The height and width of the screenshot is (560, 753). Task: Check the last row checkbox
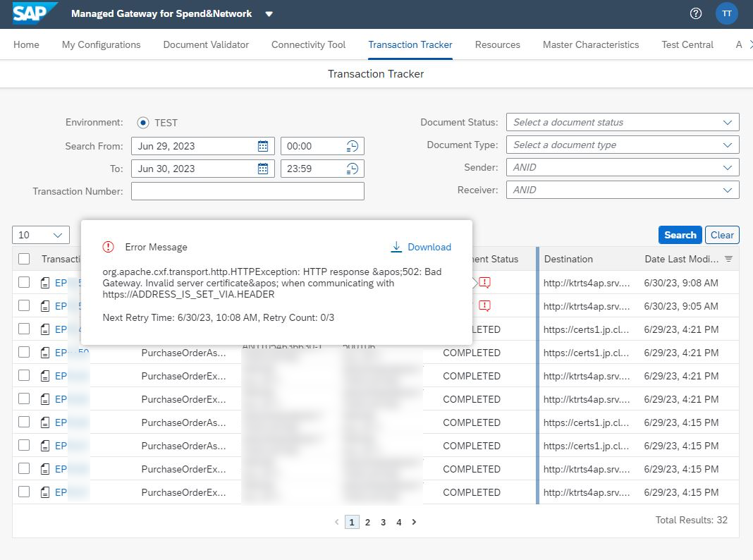click(x=23, y=492)
